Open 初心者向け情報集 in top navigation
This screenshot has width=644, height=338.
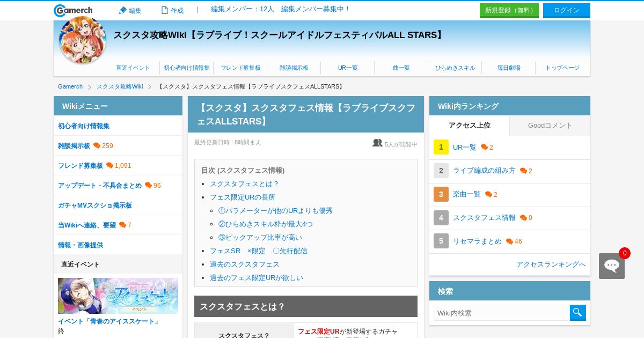tap(187, 68)
